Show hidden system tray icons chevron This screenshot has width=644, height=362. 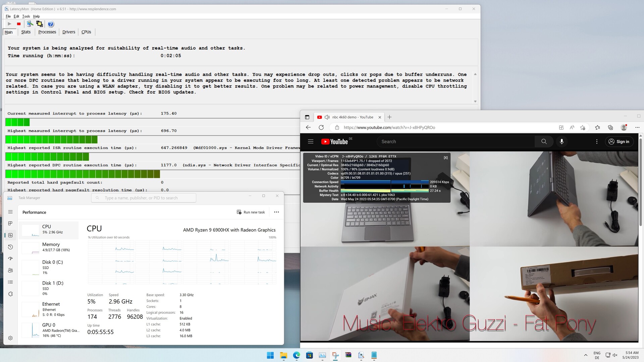point(586,355)
